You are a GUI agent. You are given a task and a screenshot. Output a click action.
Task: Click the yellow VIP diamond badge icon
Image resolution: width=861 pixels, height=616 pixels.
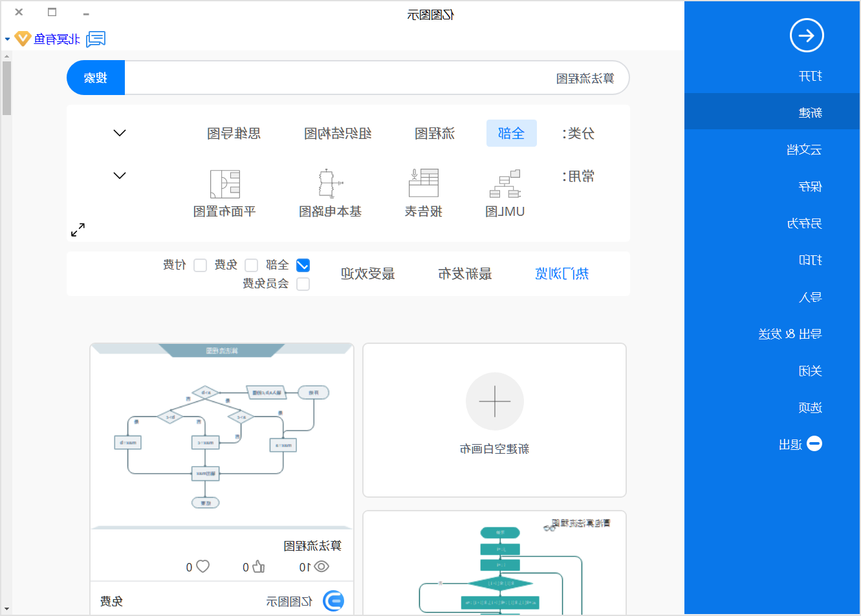click(23, 39)
